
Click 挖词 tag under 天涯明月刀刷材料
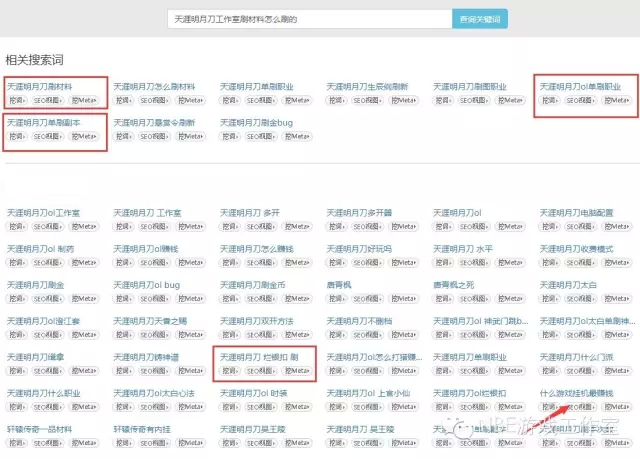17,100
